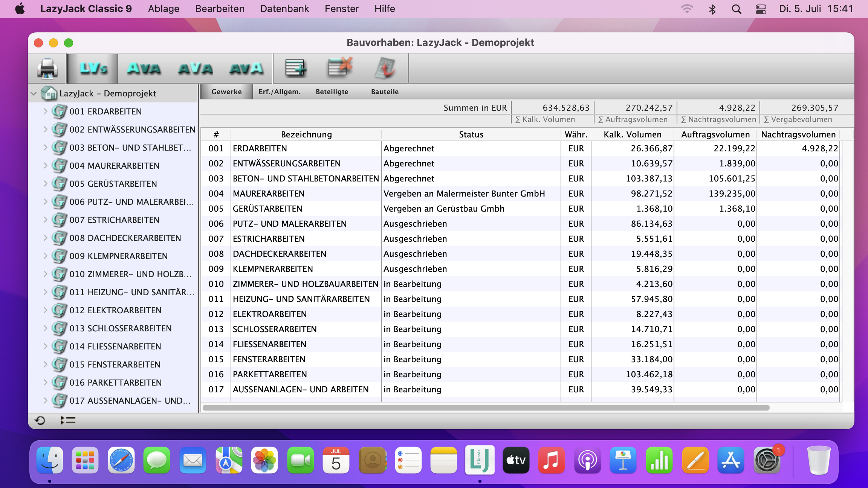Click the outline list icon at bottom

(x=68, y=420)
